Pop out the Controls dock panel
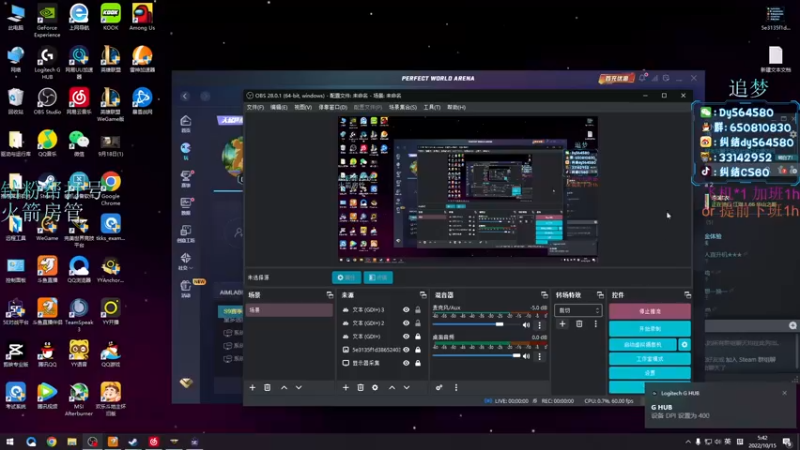The image size is (800, 450). coord(687,295)
